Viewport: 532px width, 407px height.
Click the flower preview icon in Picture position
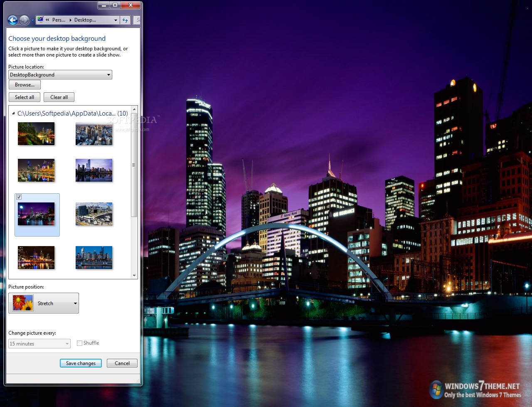pos(23,303)
